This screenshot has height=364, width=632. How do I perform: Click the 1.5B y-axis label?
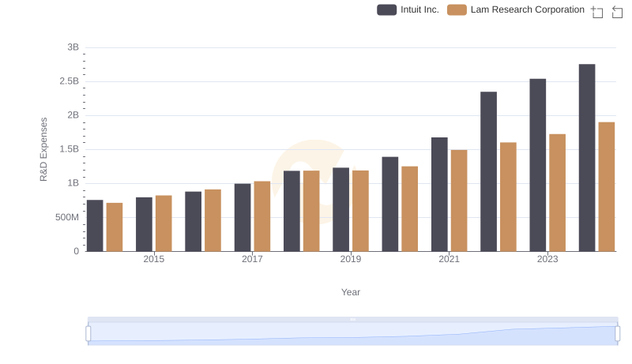coord(70,149)
